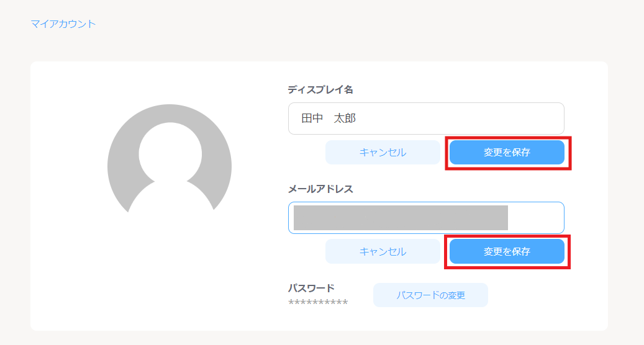644x345 pixels.
Task: Cancel the email address edit
Action: 383,252
